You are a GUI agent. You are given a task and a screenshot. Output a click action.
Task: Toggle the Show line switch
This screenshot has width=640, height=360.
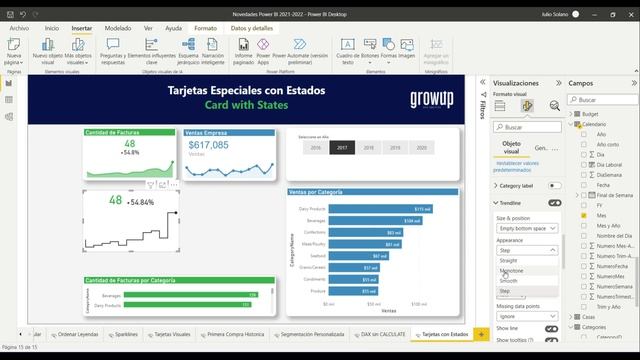(x=551, y=329)
